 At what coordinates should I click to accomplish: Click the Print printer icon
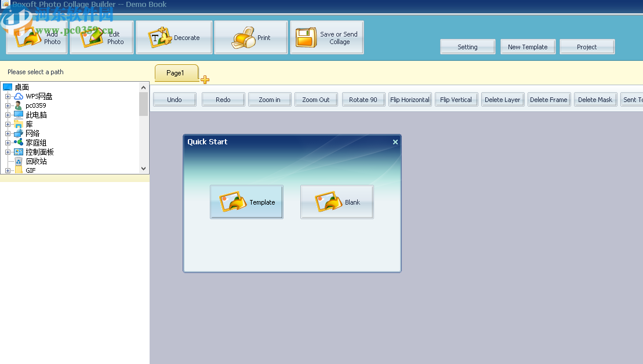coord(244,38)
